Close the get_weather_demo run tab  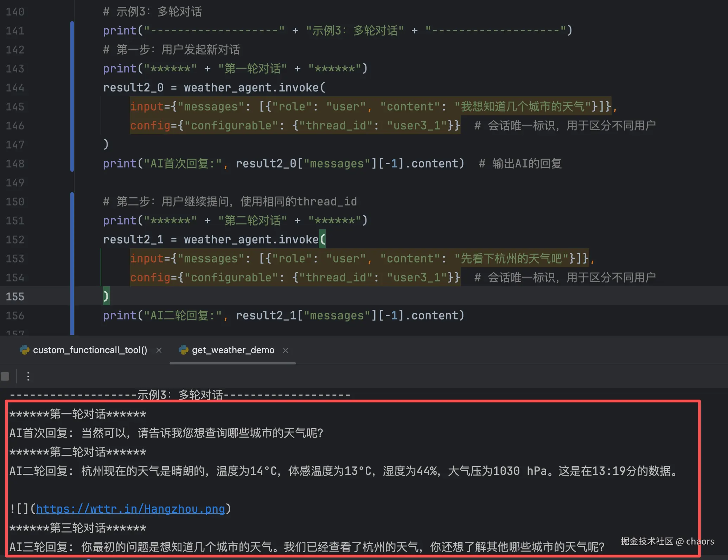(x=286, y=350)
